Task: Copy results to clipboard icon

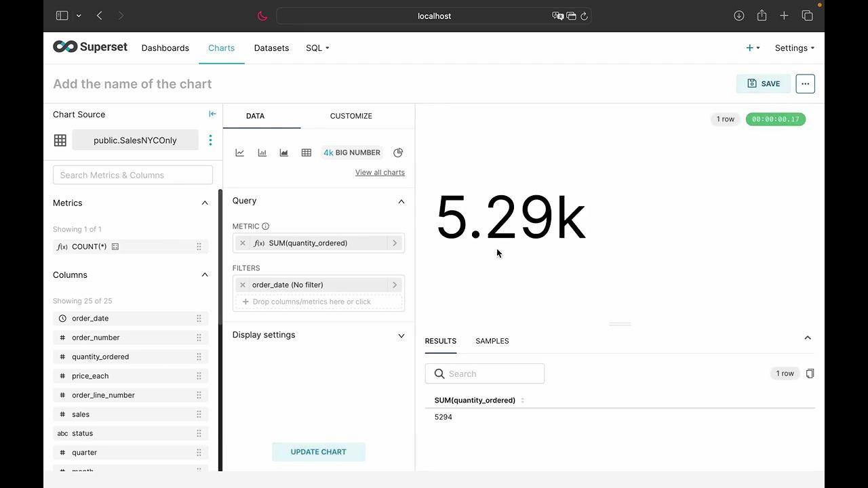Action: 810,373
